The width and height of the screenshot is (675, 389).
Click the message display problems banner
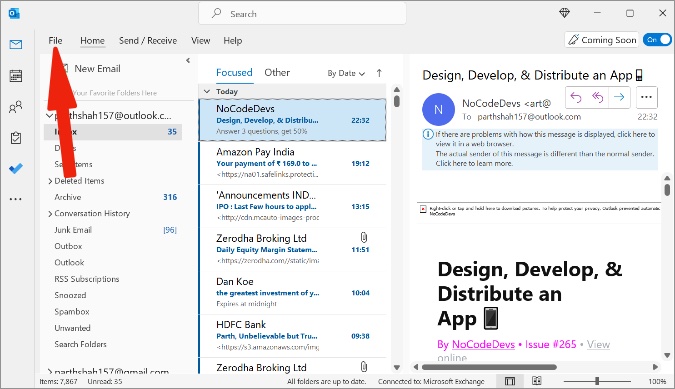tap(540, 149)
